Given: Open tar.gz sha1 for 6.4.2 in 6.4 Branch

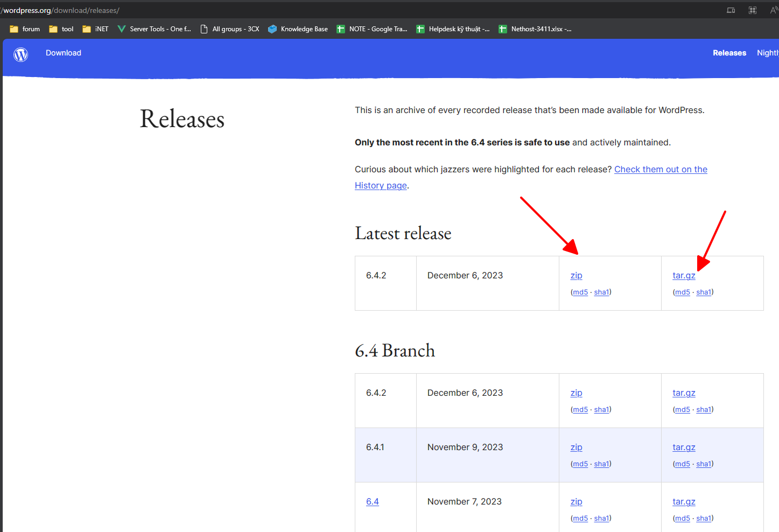Looking at the screenshot, I should click(x=704, y=410).
